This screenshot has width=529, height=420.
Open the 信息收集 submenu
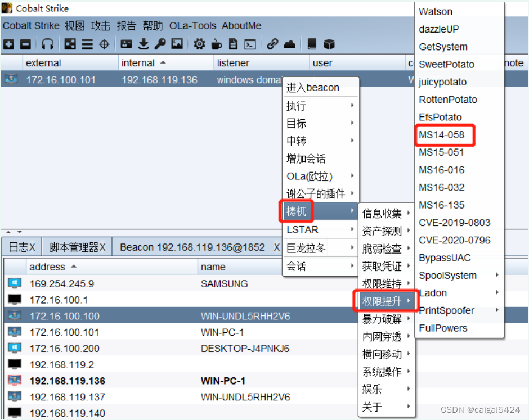386,213
